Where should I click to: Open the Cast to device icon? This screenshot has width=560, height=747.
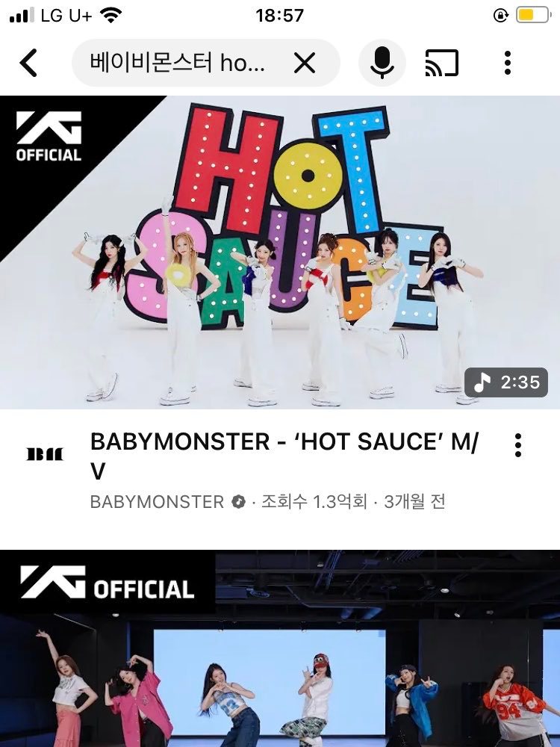coord(442,63)
